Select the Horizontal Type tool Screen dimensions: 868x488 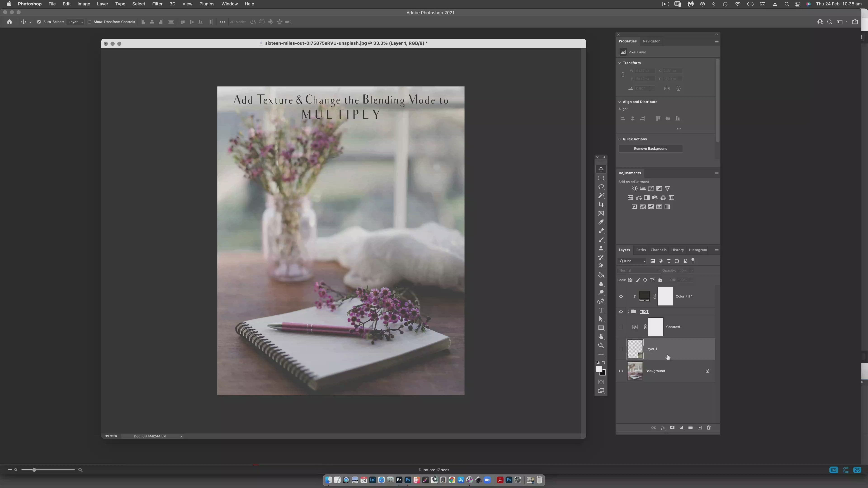(x=601, y=310)
